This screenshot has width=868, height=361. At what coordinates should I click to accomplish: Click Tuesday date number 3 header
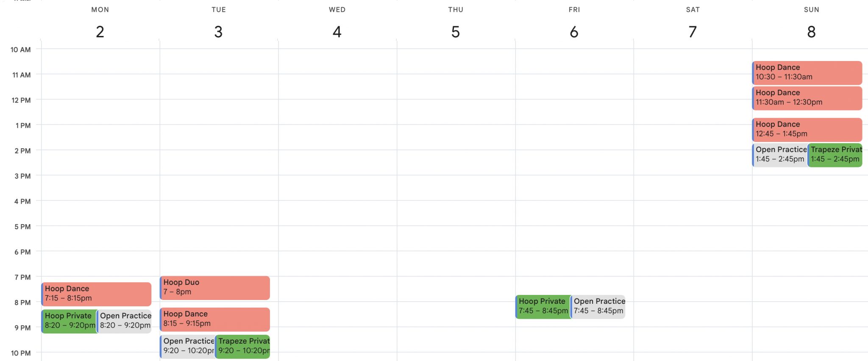(218, 32)
